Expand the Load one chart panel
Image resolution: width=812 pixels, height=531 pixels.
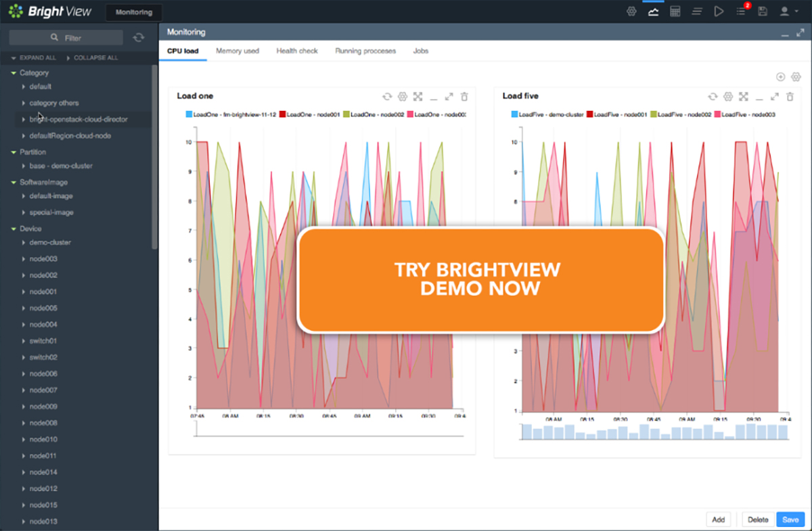pyautogui.click(x=449, y=97)
